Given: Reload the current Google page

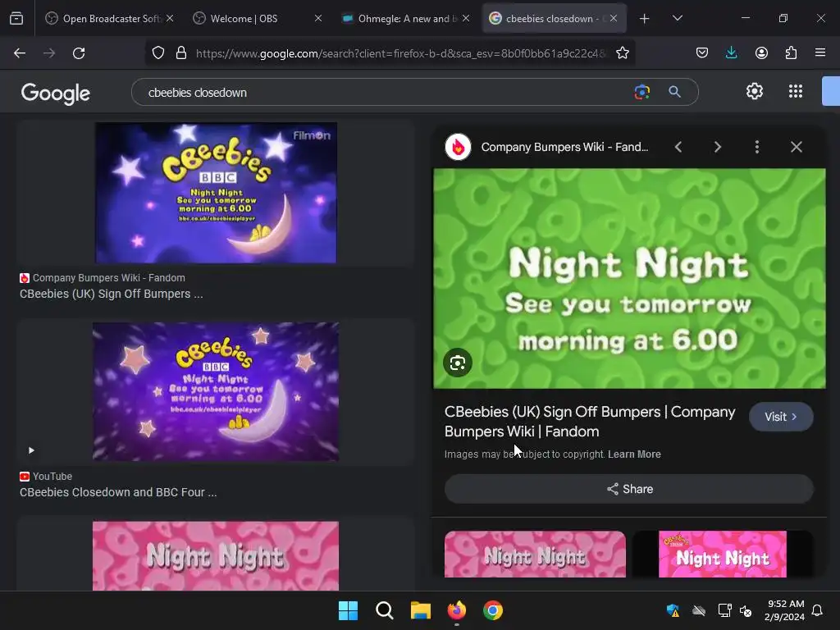Looking at the screenshot, I should (79, 53).
